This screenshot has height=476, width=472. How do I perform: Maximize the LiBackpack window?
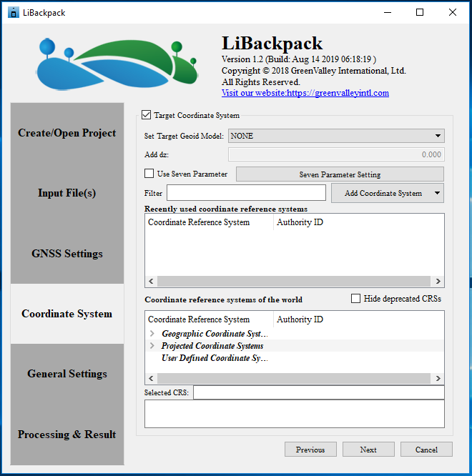pyautogui.click(x=420, y=12)
